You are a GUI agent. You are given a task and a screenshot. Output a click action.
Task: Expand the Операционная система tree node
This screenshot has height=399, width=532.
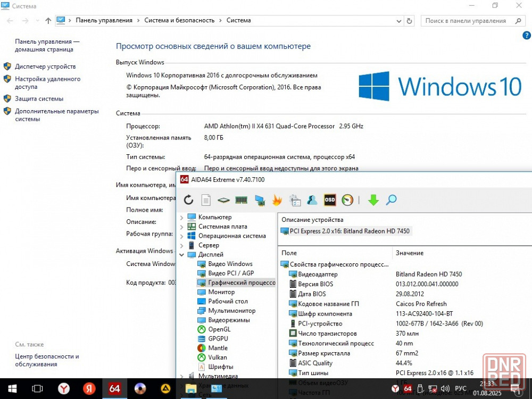(182, 236)
